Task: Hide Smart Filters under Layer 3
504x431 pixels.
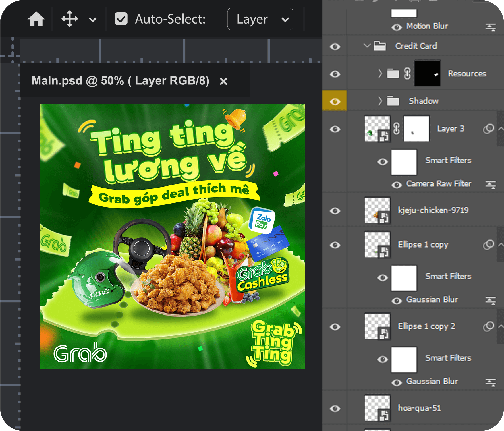Action: (x=382, y=162)
